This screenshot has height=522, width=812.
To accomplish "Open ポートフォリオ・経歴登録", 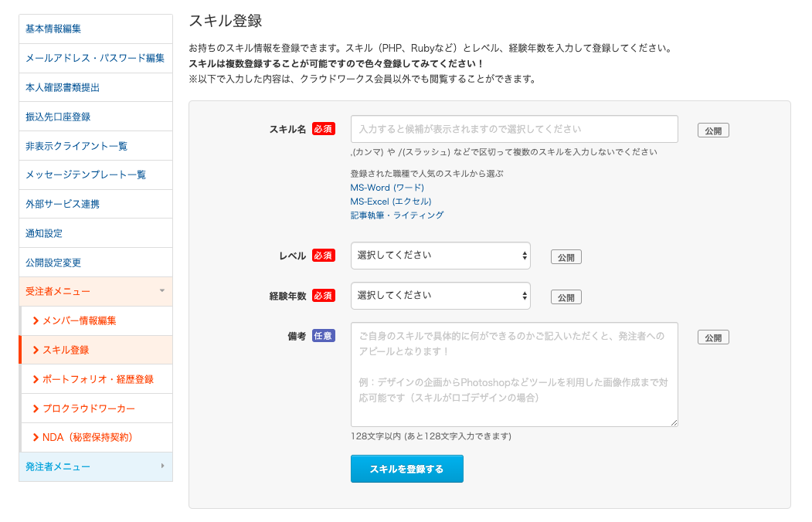I will (x=97, y=379).
